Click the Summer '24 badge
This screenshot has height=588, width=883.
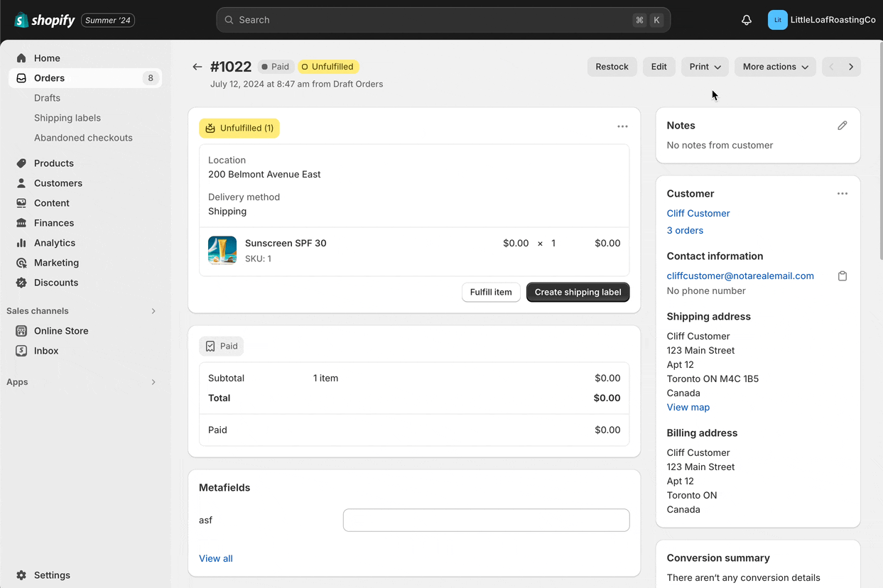(x=108, y=20)
